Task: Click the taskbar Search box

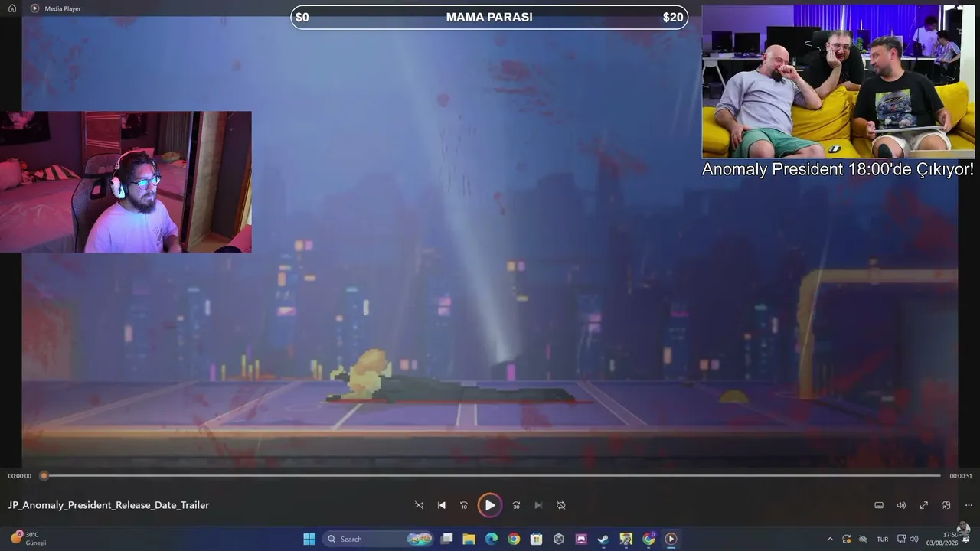Action: tap(378, 539)
